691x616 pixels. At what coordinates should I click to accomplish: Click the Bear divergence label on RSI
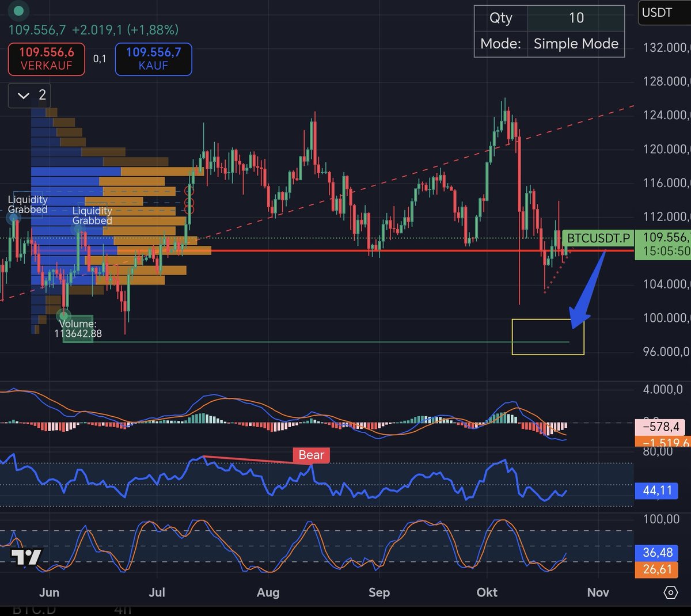(311, 455)
